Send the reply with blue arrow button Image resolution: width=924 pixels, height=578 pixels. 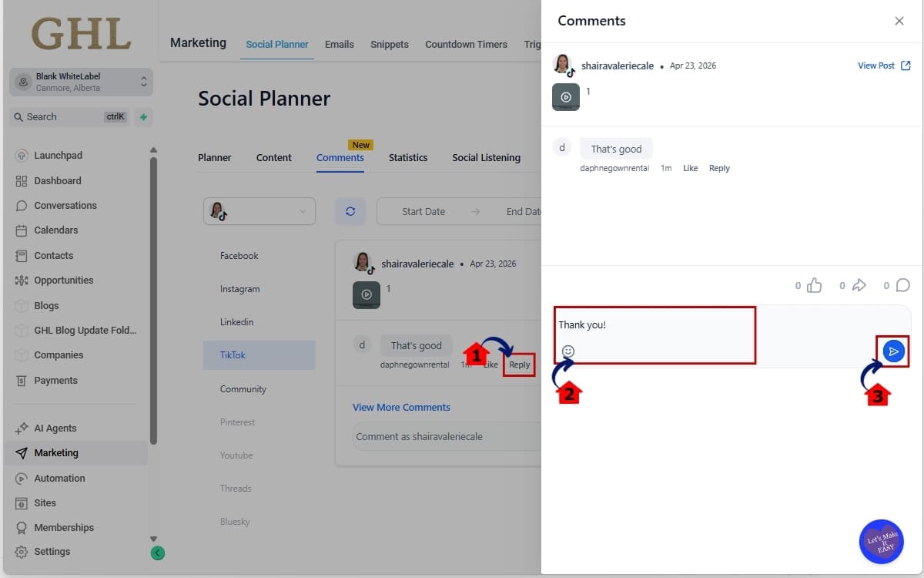(893, 351)
